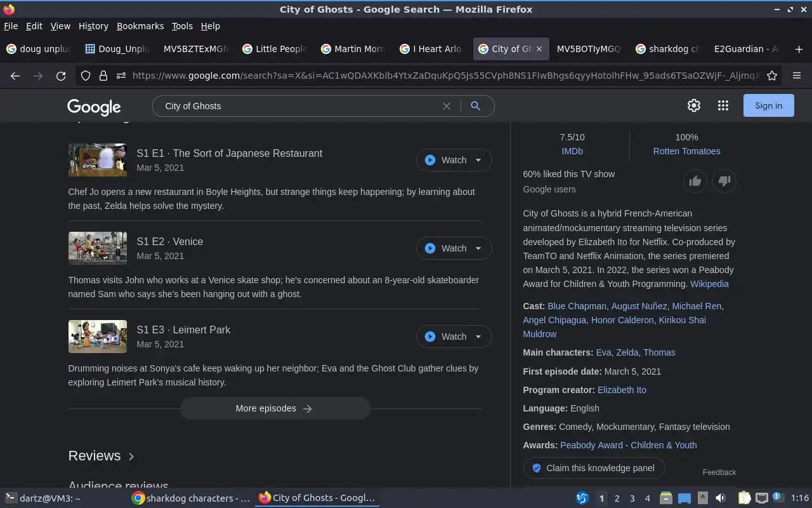812x508 pixels.
Task: Switch to sharkdog characters taskbar window
Action: coord(190,498)
